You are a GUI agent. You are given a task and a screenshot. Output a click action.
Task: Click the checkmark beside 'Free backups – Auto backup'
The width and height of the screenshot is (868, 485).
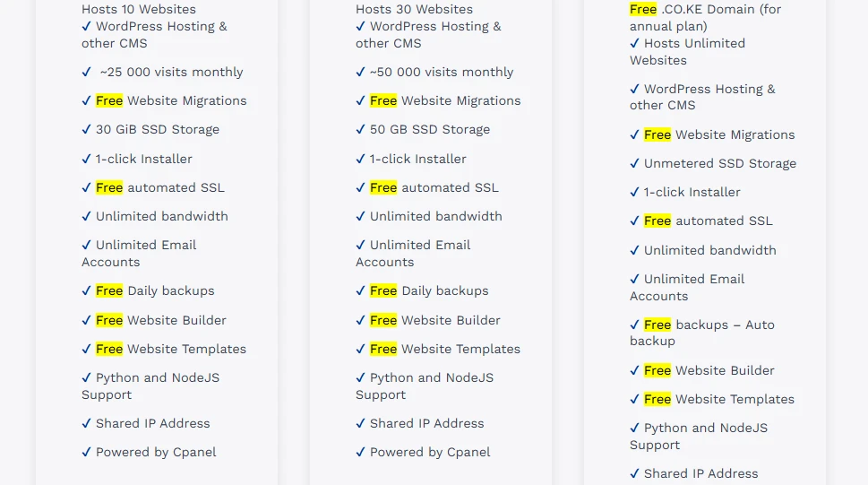click(634, 325)
